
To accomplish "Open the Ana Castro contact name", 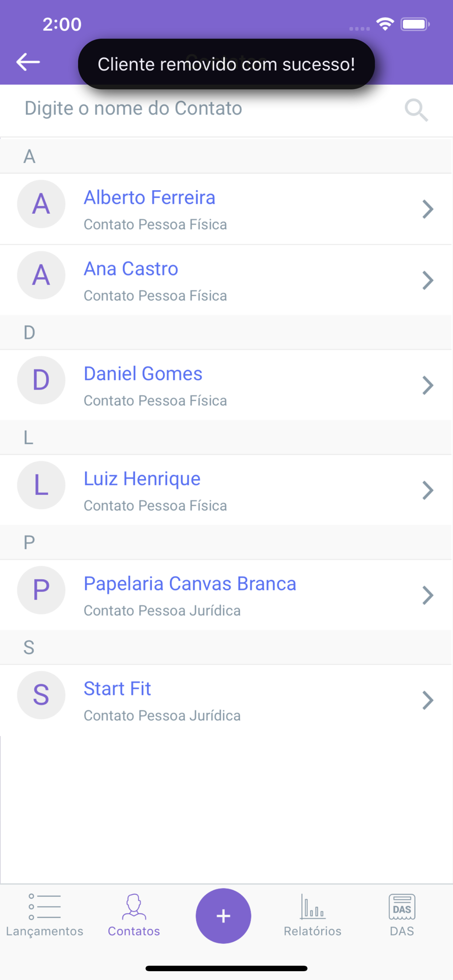I will tap(131, 269).
